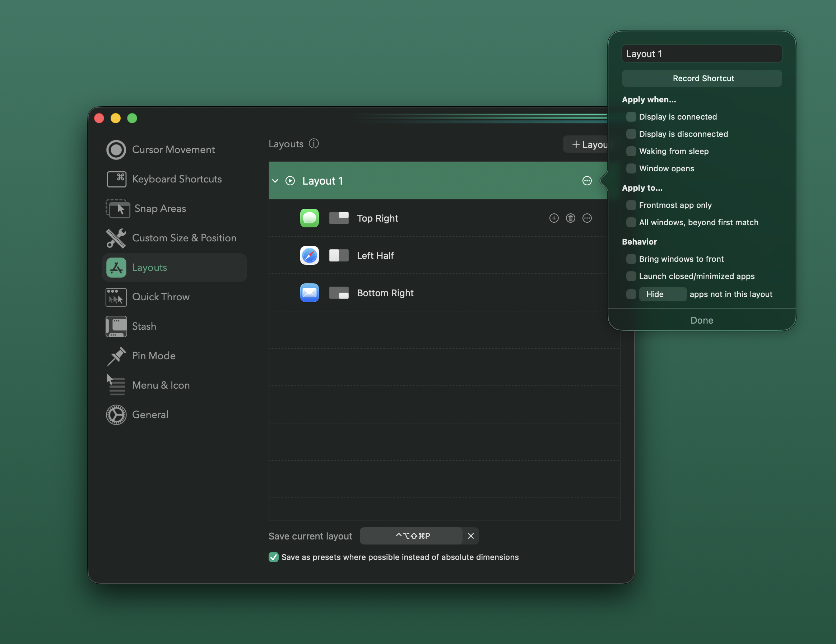Image resolution: width=836 pixels, height=644 pixels.
Task: Click the Top Right position preset thumbnail
Action: tap(339, 218)
